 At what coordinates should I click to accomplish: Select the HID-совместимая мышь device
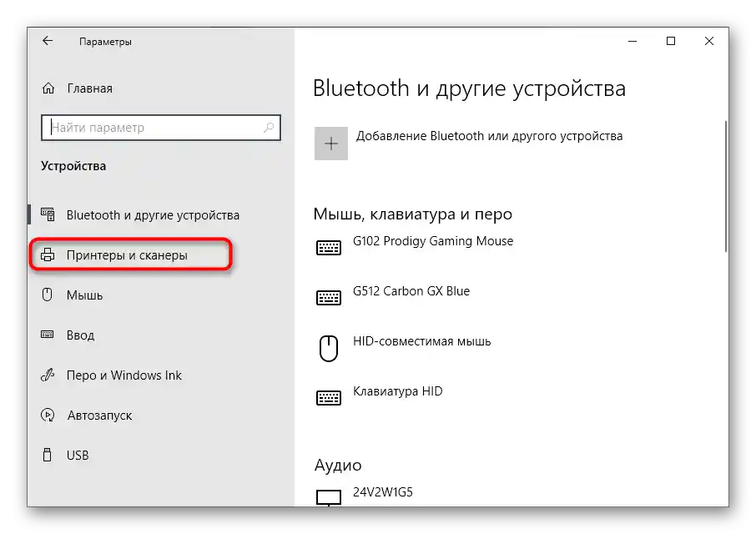click(422, 341)
